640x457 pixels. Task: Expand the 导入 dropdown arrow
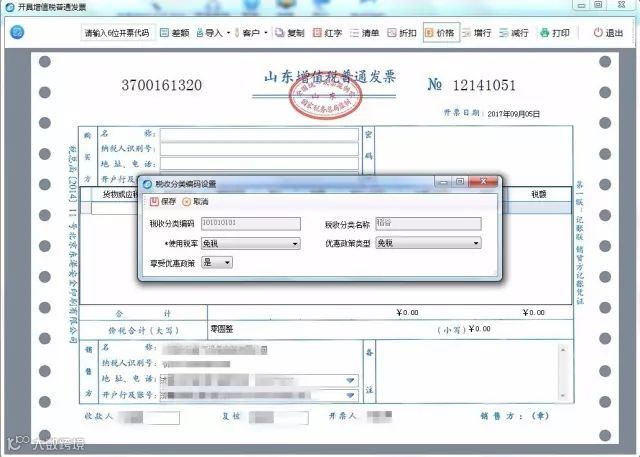pyautogui.click(x=228, y=33)
